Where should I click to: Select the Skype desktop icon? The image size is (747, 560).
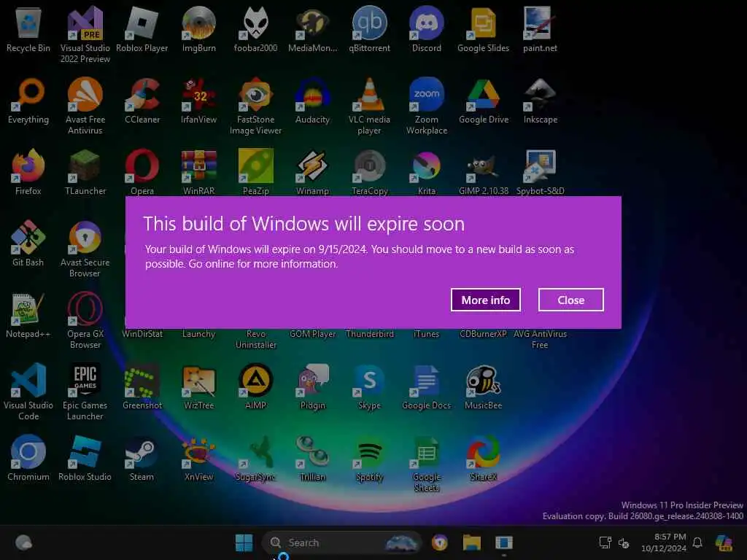pyautogui.click(x=369, y=386)
